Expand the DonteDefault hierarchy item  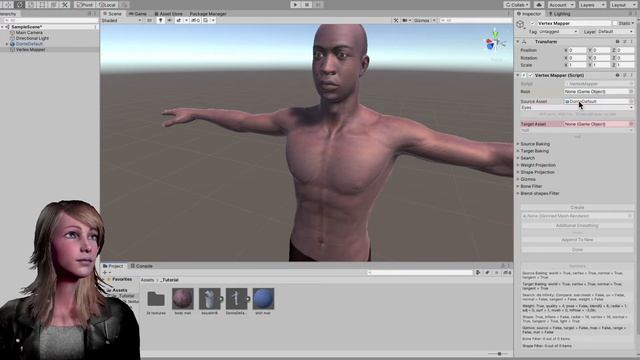point(7,44)
